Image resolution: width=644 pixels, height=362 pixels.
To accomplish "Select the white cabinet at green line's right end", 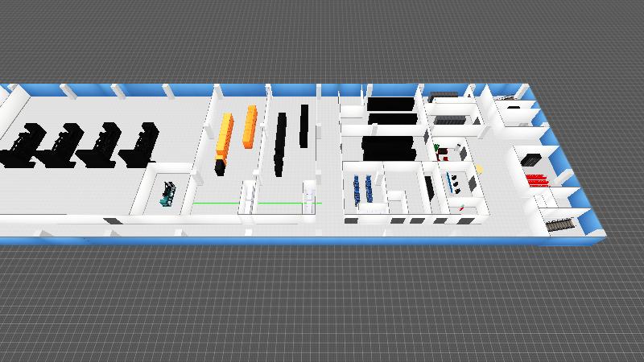I will tap(309, 195).
